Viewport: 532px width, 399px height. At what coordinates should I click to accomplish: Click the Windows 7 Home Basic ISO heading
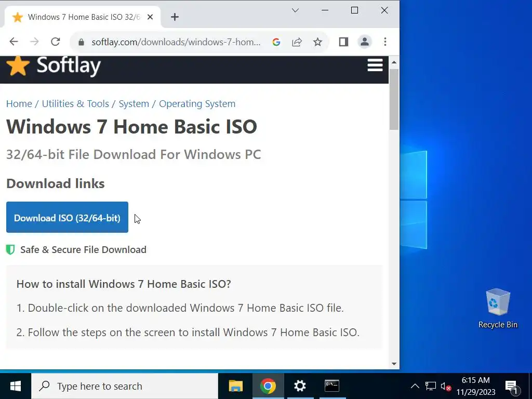tap(131, 127)
